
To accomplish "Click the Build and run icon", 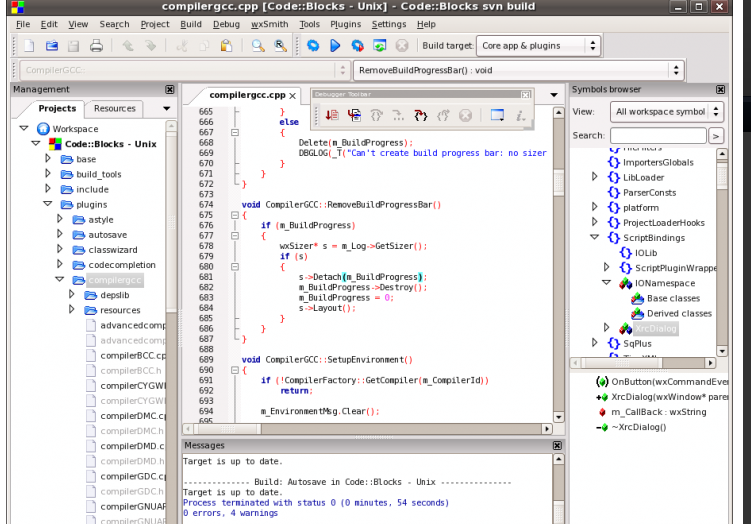I will tap(357, 46).
